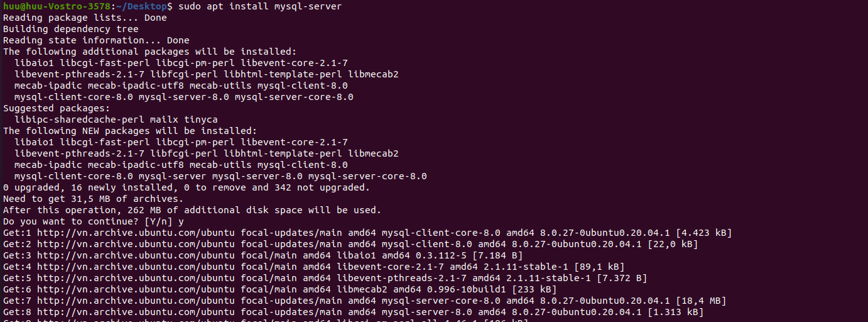
Task: Open the Get:2 mysql-client-8.0 archive URL
Action: 136,244
